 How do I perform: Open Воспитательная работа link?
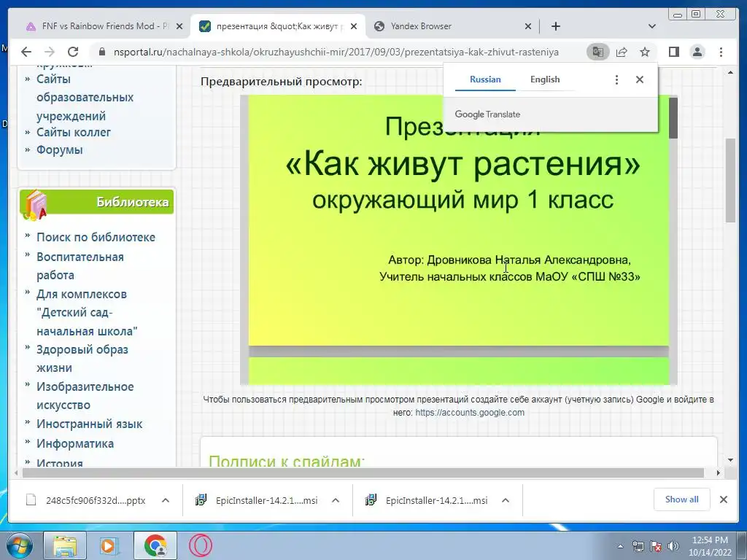[80, 266]
